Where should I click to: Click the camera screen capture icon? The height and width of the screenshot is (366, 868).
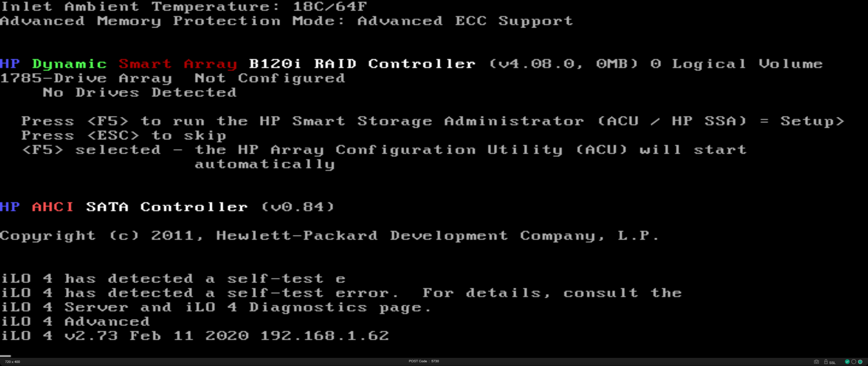(x=816, y=362)
